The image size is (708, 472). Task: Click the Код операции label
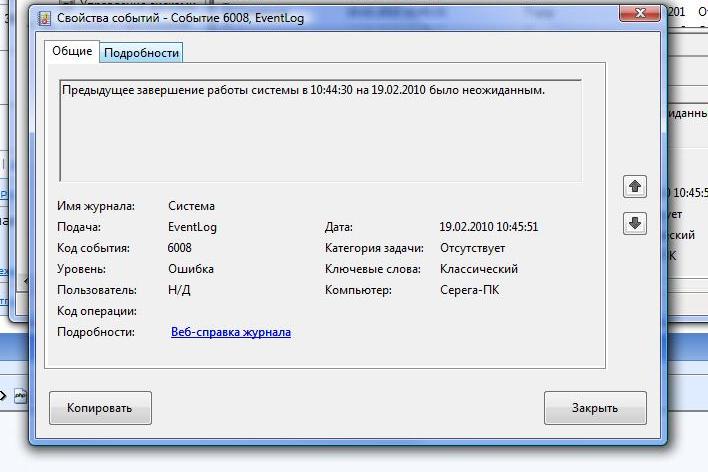pos(97,311)
